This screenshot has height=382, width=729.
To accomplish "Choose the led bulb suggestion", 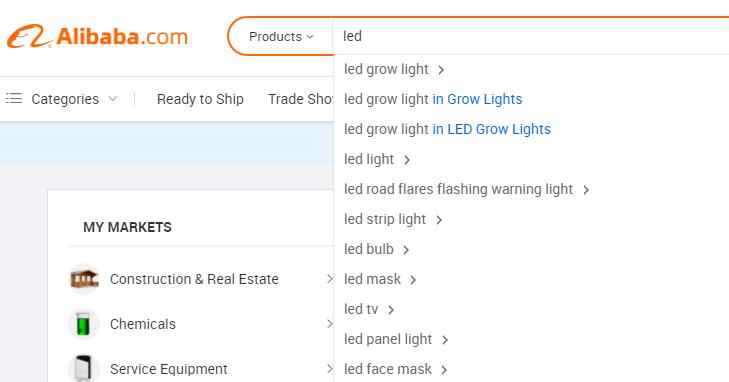I will pyautogui.click(x=369, y=249).
